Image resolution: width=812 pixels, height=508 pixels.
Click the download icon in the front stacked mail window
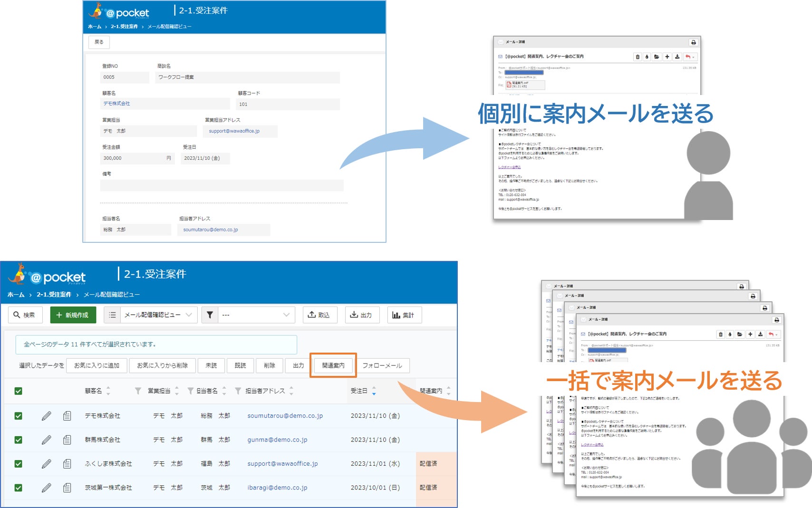click(x=760, y=334)
